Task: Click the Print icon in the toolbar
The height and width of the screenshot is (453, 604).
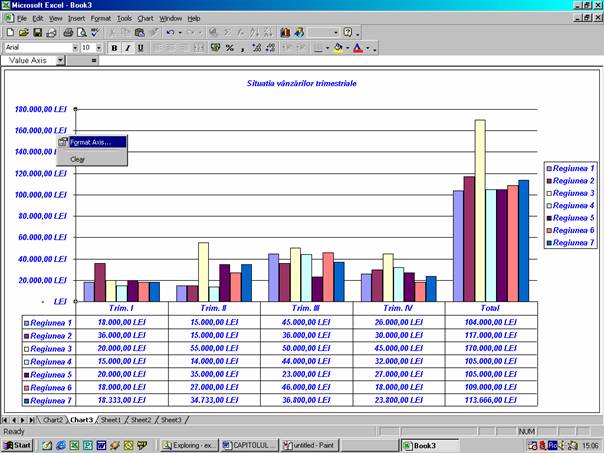Action: tap(68, 33)
